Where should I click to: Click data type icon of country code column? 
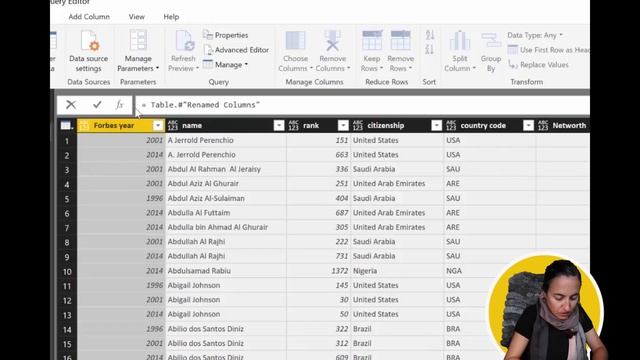click(451, 125)
